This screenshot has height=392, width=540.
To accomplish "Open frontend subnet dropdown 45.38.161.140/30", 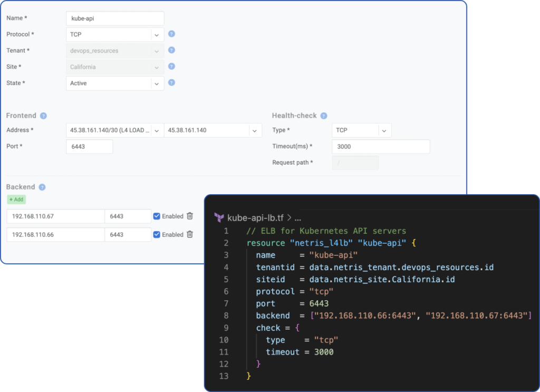I will tap(115, 130).
